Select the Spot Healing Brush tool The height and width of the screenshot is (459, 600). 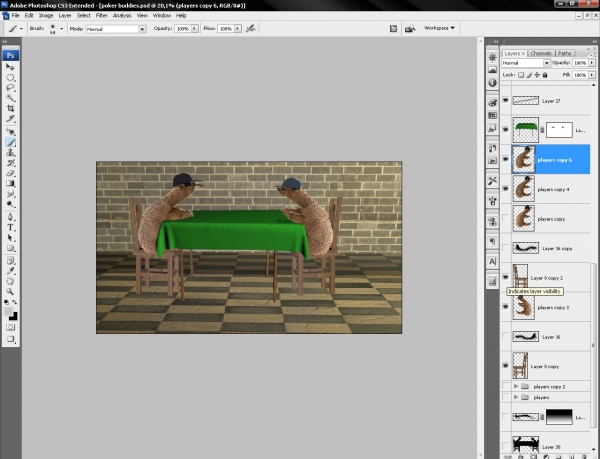pos(10,132)
